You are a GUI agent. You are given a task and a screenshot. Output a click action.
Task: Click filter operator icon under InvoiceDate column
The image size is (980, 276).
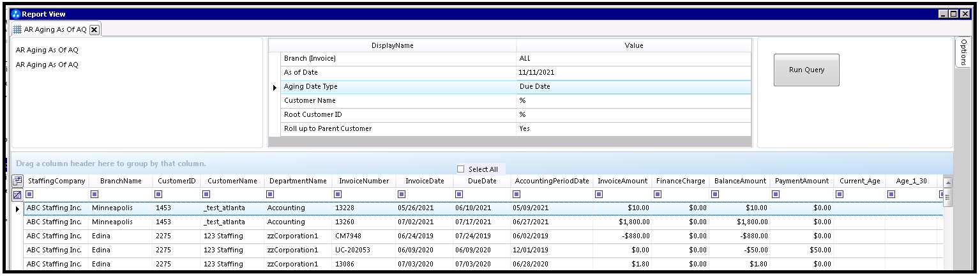tap(401, 194)
